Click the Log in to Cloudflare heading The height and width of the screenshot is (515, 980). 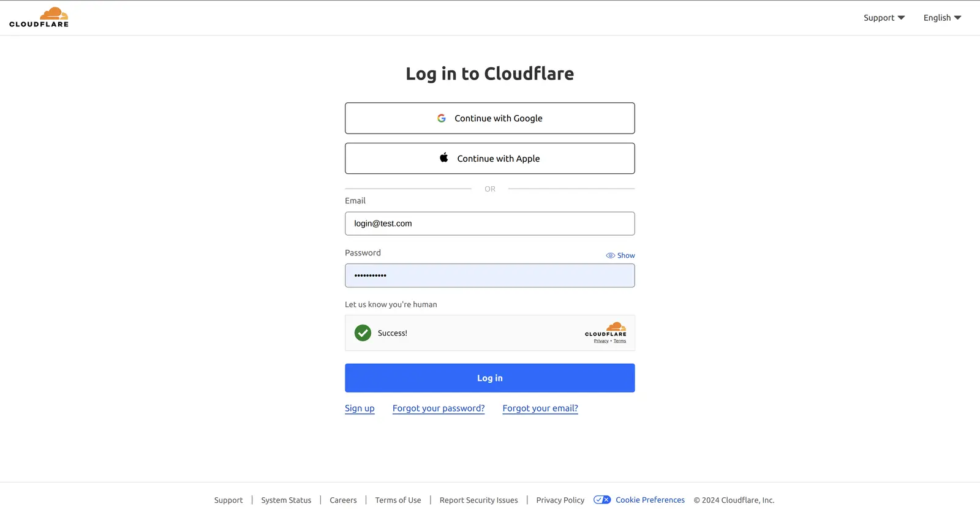pos(490,73)
